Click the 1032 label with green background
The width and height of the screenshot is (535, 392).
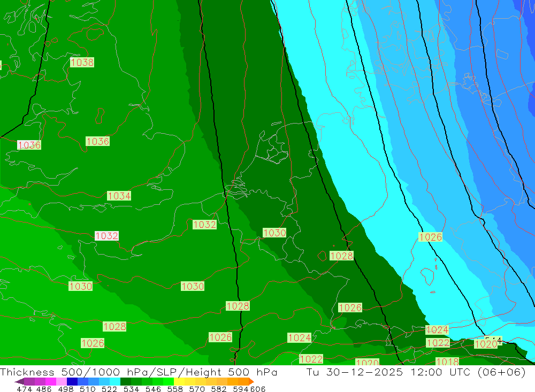(204, 225)
